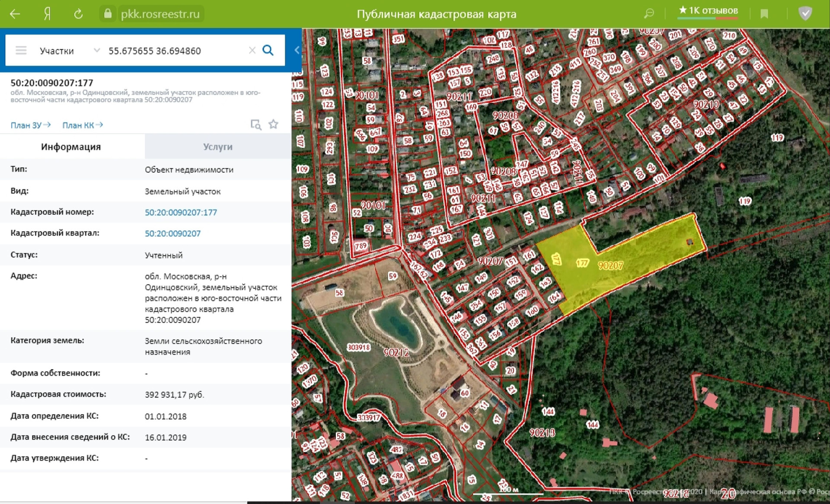The height and width of the screenshot is (504, 830).
Task: Bookmark the page in browser toolbar
Action: tap(764, 14)
